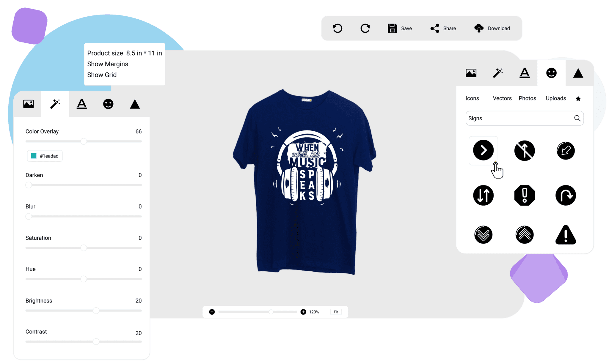The width and height of the screenshot is (609, 364).
Task: Download the t-shirt design
Action: click(492, 28)
